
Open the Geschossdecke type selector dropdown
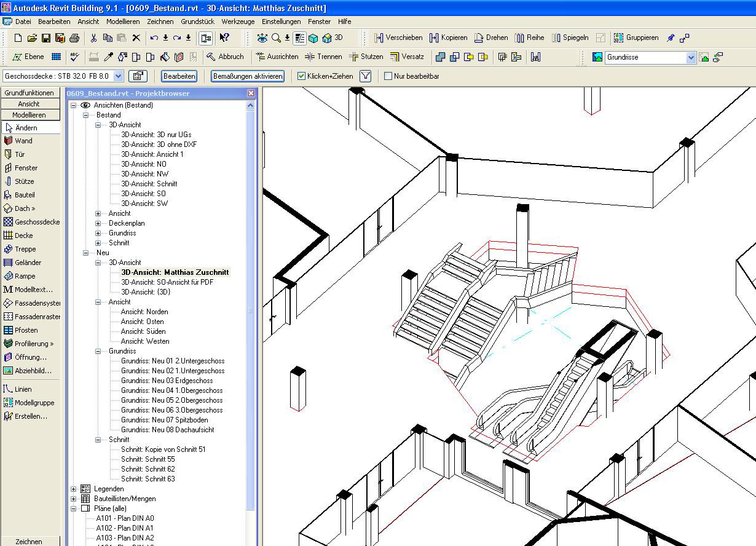click(117, 76)
